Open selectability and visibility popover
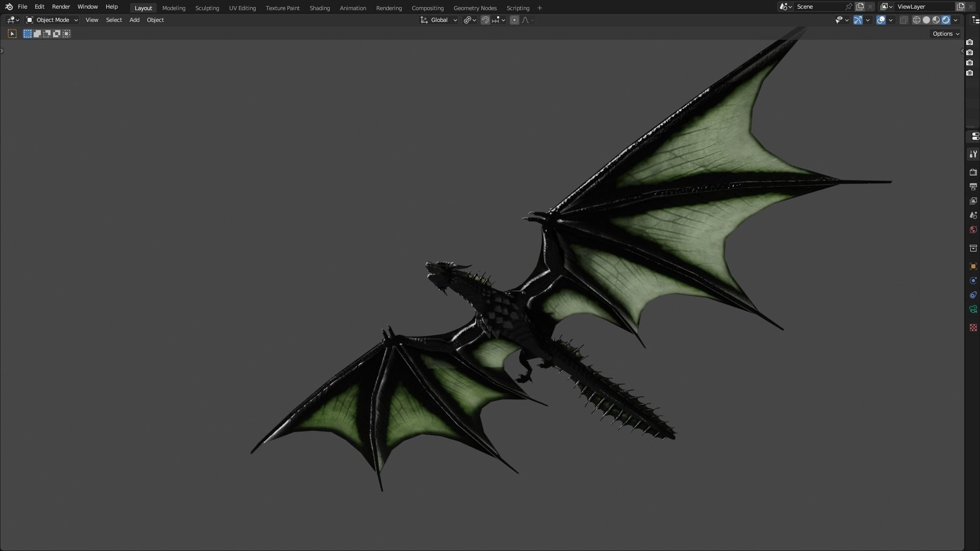This screenshot has height=551, width=980. tap(842, 20)
